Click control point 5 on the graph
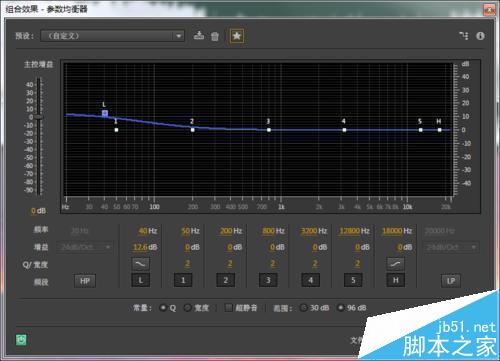Viewport: 500px width, 361px height. click(421, 130)
